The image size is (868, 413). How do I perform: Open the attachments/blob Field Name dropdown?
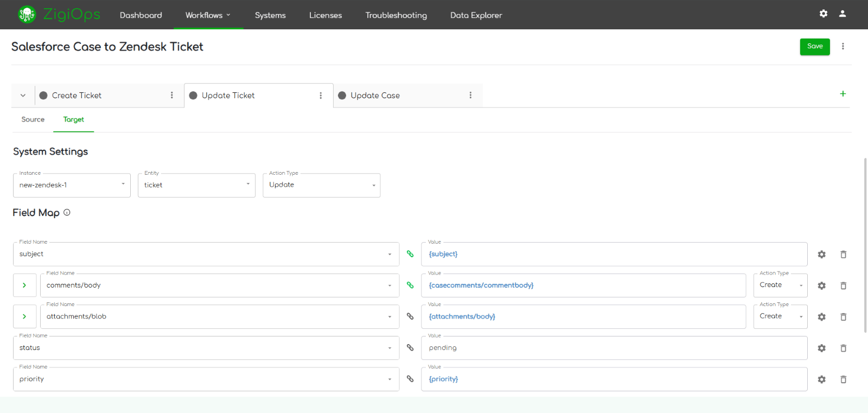[220, 316]
